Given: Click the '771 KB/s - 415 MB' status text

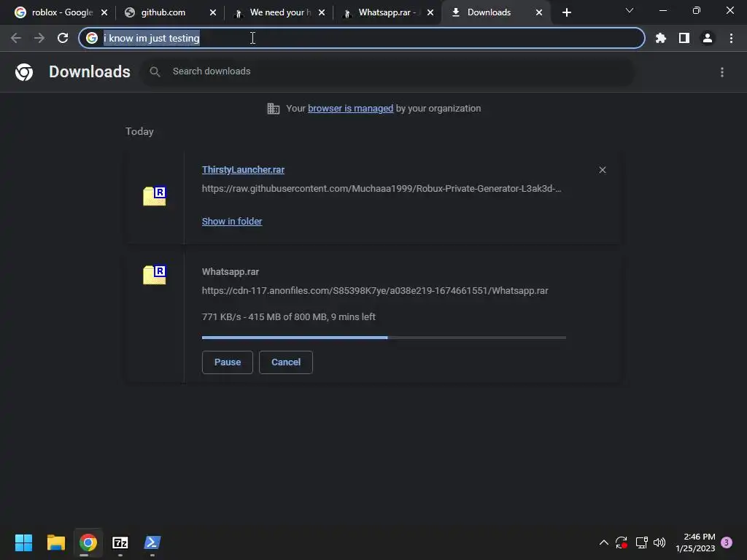Looking at the screenshot, I should tap(288, 317).
